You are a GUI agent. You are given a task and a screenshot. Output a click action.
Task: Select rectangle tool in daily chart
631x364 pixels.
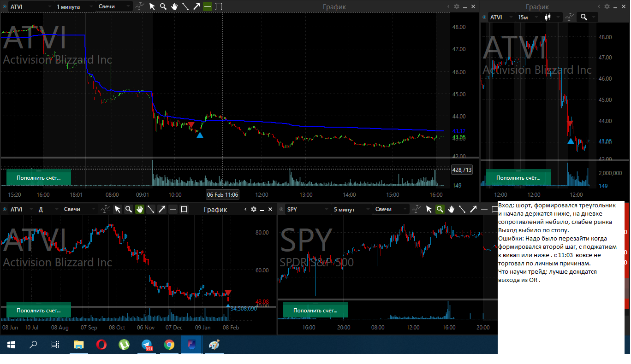click(x=184, y=209)
